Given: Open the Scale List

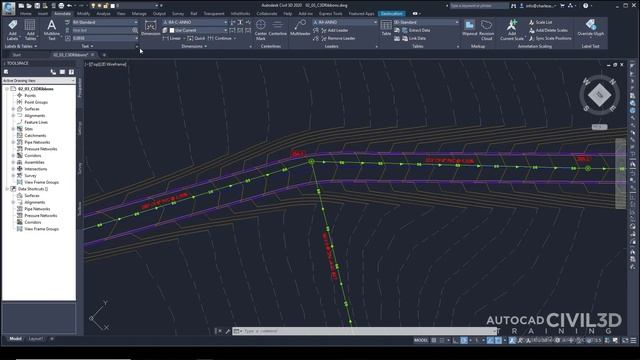Looking at the screenshot, I should coord(540,22).
